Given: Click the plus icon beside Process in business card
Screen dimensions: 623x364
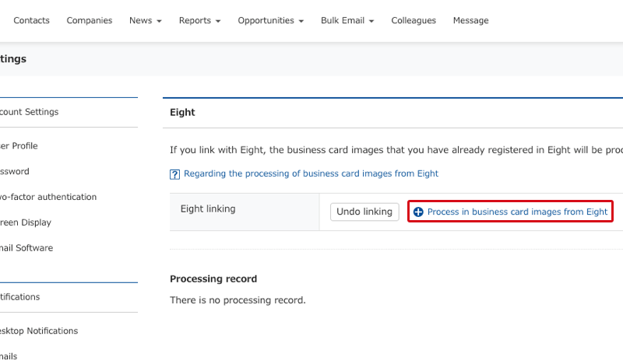Looking at the screenshot, I should pyautogui.click(x=418, y=212).
